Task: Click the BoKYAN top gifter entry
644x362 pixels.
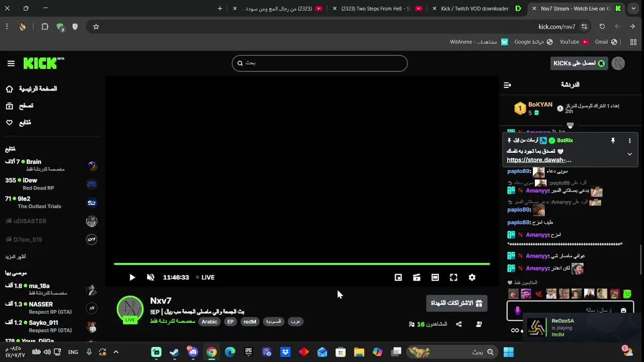Action: pos(534,108)
